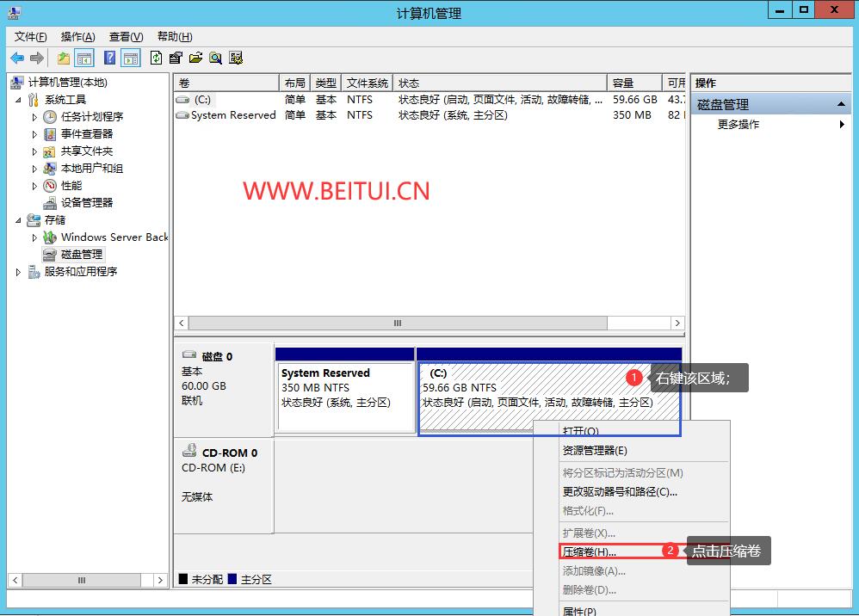This screenshot has height=616, width=859.
Task: Expand the 任务计划程序 tree node
Action: click(x=35, y=117)
